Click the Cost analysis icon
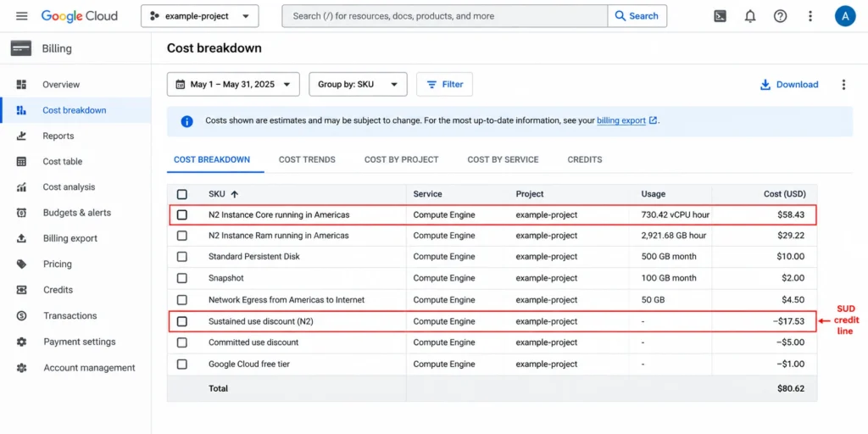The height and width of the screenshot is (434, 868). pos(21,187)
